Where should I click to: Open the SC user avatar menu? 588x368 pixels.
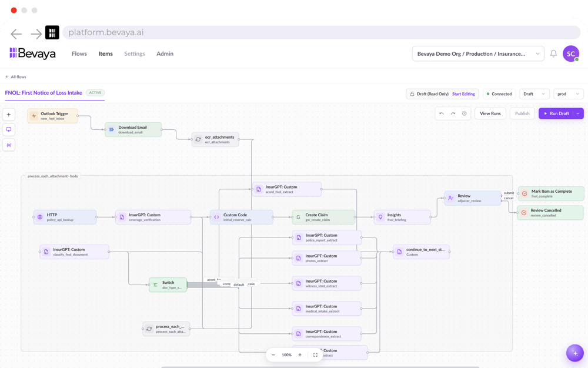point(571,53)
